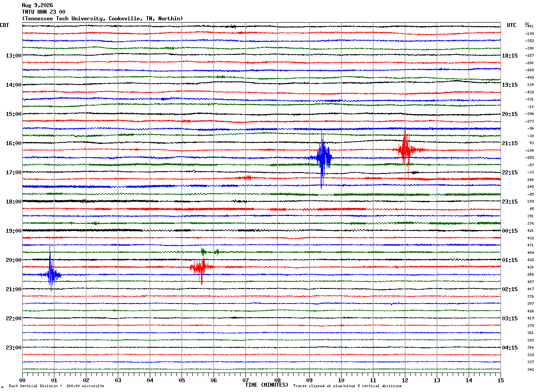
Task: Select the 13:00 CDT time label
Action: pyautogui.click(x=14, y=55)
